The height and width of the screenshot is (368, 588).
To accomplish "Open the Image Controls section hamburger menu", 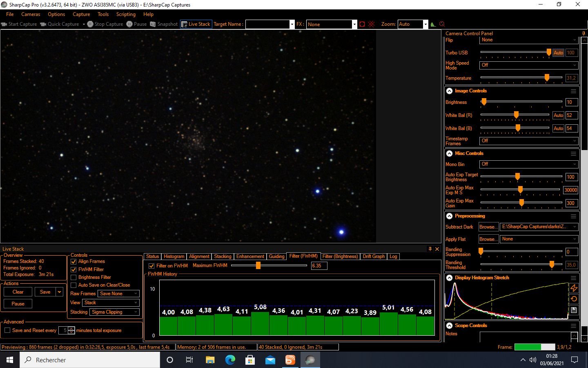I will pos(573,91).
